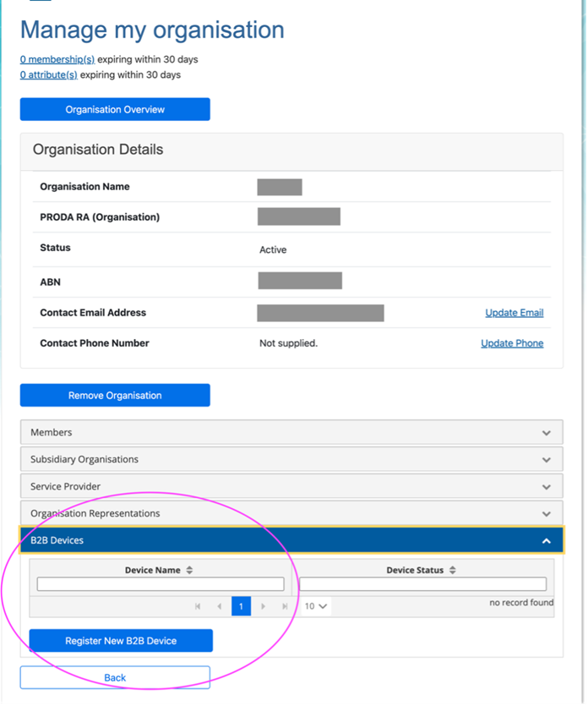This screenshot has width=588, height=706.
Task: Go to previous page of devices
Action: [x=220, y=606]
